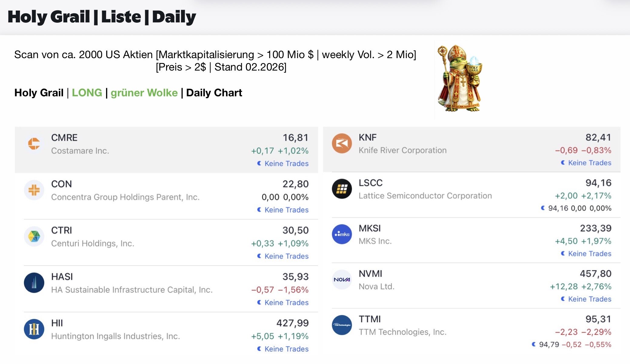This screenshot has width=630, height=364.
Task: Select the LSCC ticker symbol
Action: pyautogui.click(x=371, y=183)
